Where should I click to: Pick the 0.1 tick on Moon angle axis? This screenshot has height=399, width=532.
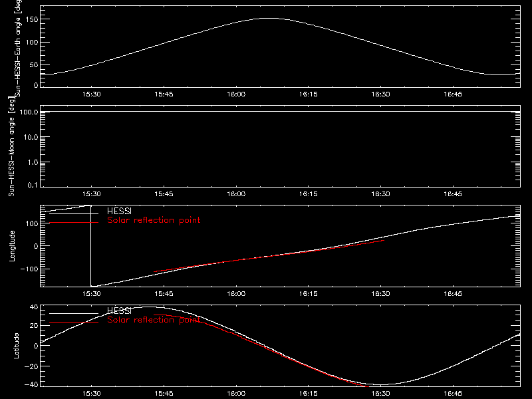click(33, 185)
